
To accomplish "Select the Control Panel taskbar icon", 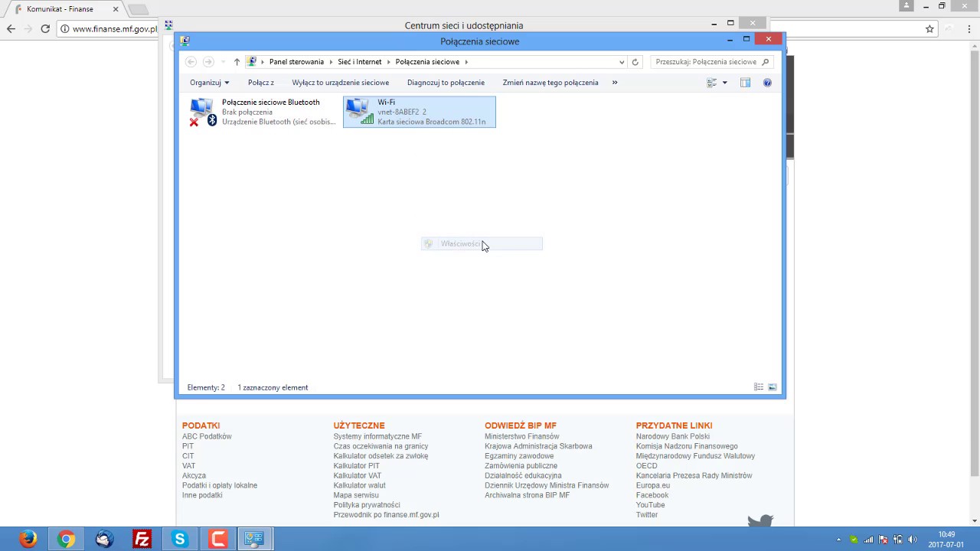I will pyautogui.click(x=255, y=539).
